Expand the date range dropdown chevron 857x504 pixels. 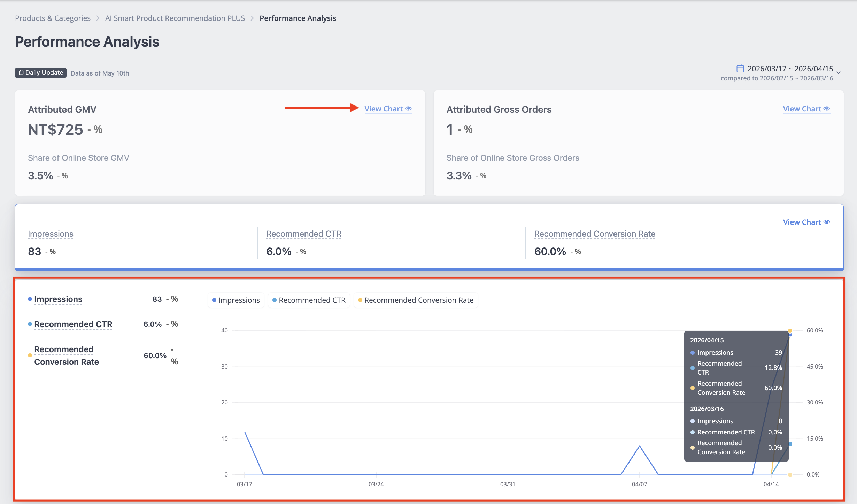839,73
